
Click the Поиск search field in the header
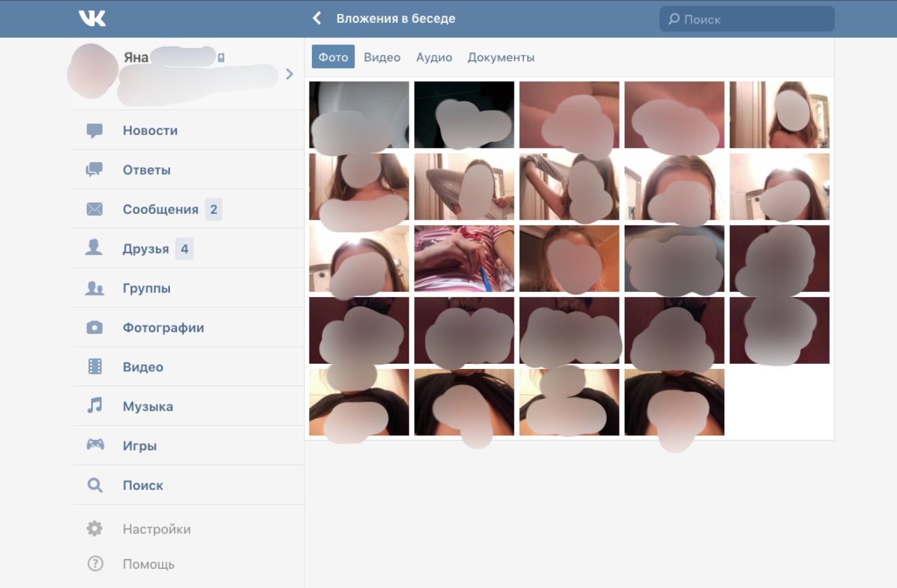pyautogui.click(x=747, y=19)
